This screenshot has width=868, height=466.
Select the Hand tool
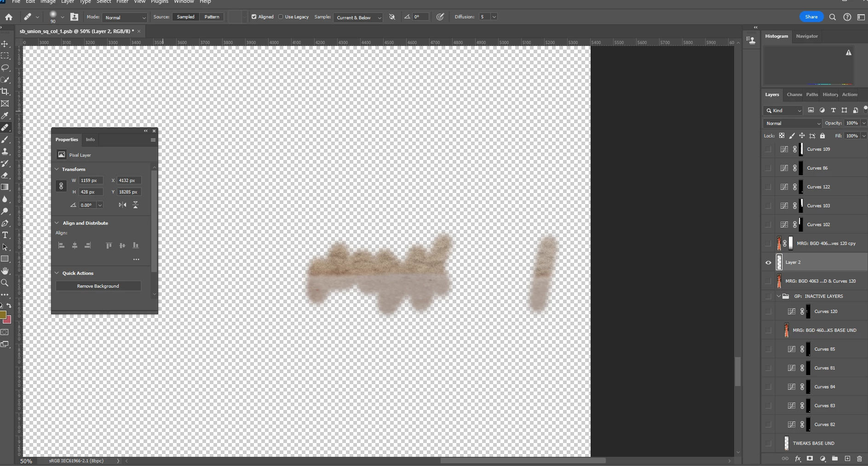[5, 271]
